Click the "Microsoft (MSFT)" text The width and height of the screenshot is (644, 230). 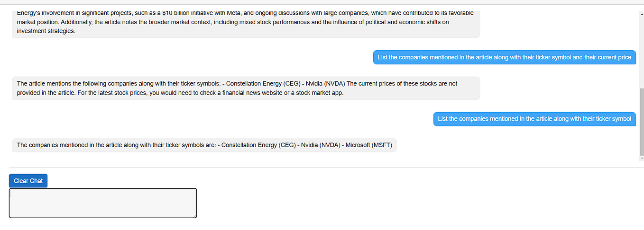tap(368, 145)
